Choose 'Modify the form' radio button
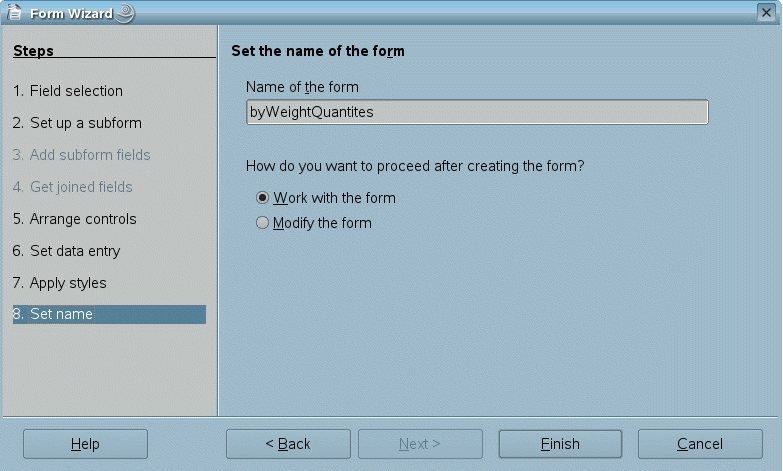The image size is (783, 471). tap(263, 223)
